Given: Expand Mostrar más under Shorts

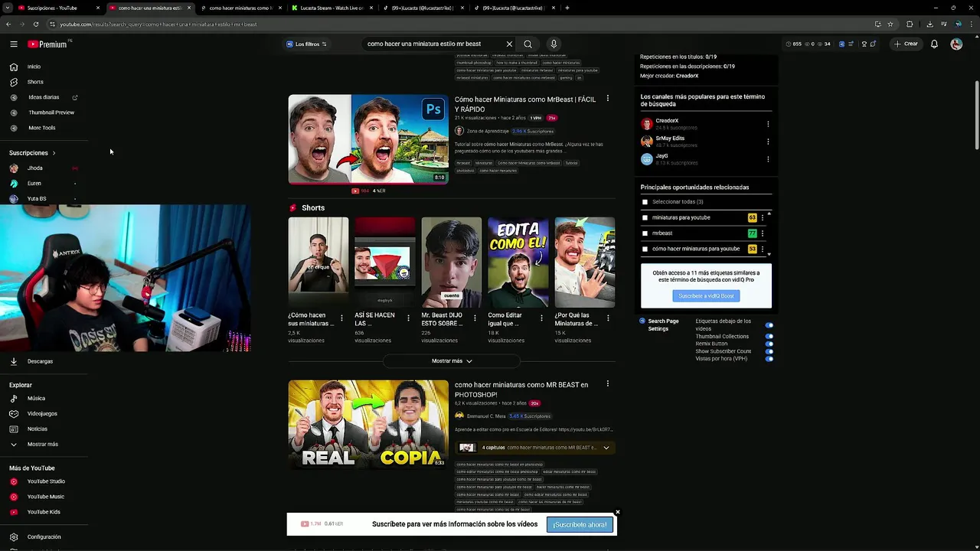Looking at the screenshot, I should point(452,361).
